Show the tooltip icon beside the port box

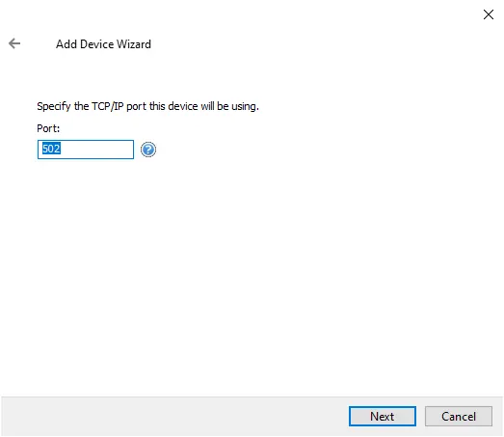tap(148, 150)
